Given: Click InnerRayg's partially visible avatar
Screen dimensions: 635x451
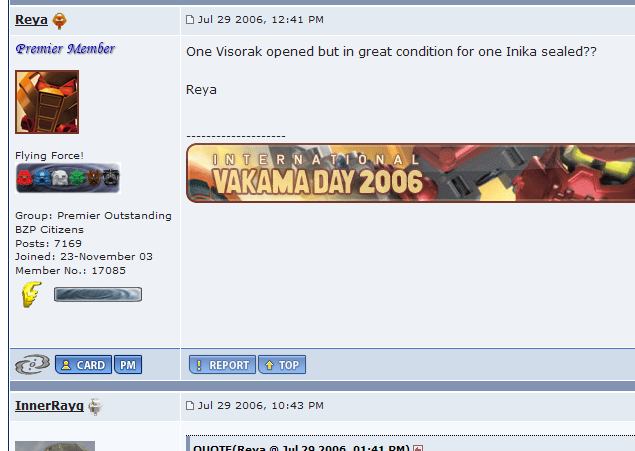Looking at the screenshot, I should tap(55, 446).
